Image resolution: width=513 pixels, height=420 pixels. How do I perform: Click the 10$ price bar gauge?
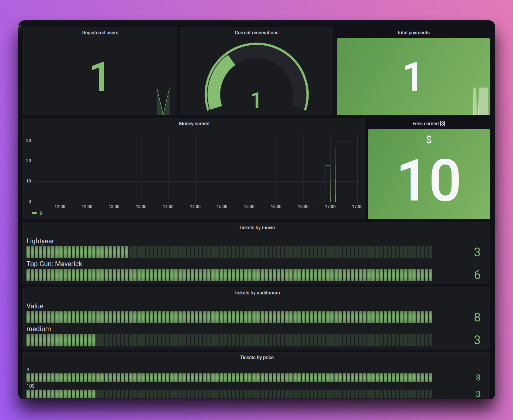point(229,394)
